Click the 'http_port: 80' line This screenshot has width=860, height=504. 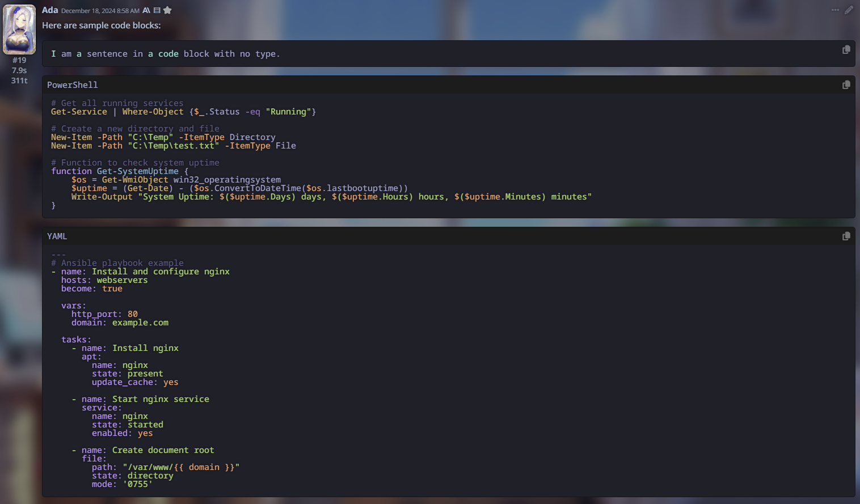click(104, 314)
